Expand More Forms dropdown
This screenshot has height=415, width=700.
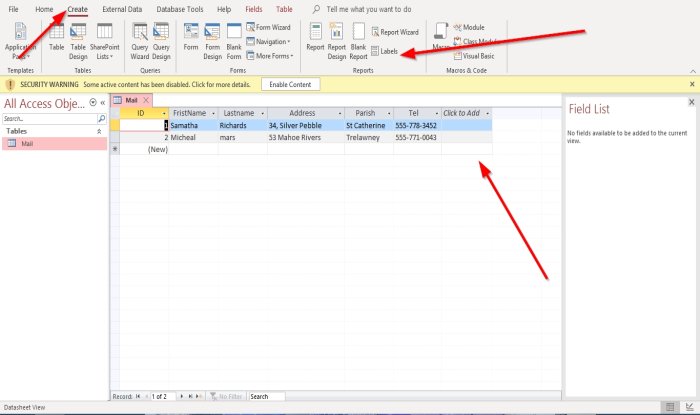point(270,56)
